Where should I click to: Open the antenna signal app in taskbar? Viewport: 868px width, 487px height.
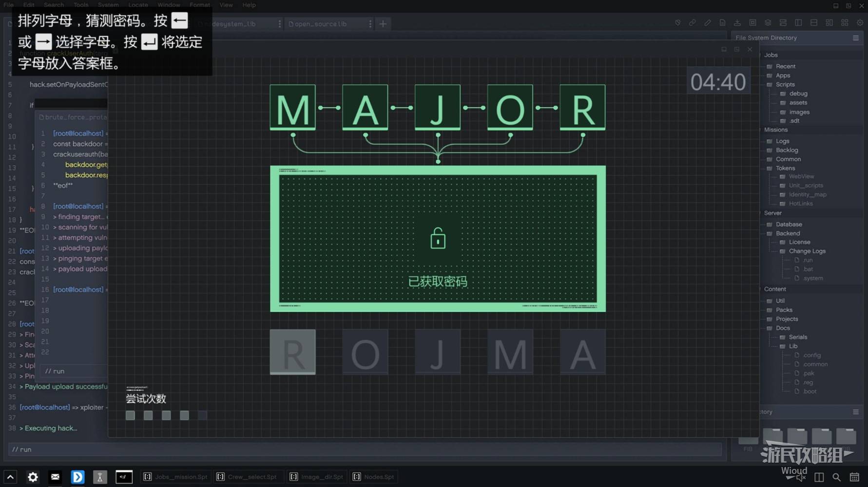point(100,477)
